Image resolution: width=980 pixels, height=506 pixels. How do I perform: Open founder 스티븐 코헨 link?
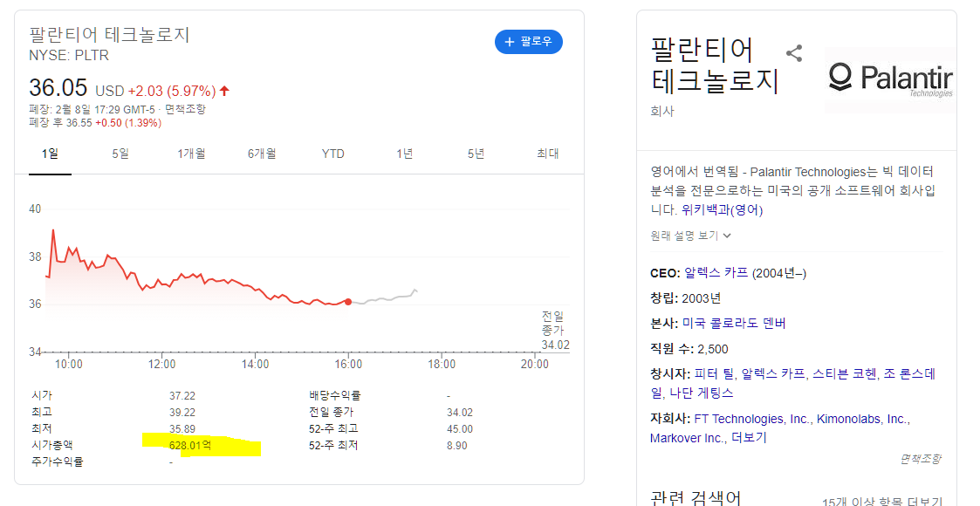845,374
